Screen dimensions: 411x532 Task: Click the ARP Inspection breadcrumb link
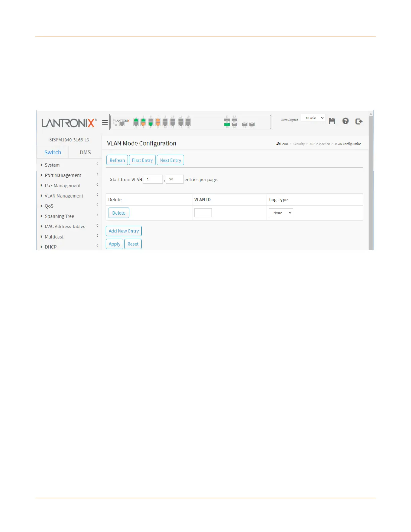coord(320,144)
